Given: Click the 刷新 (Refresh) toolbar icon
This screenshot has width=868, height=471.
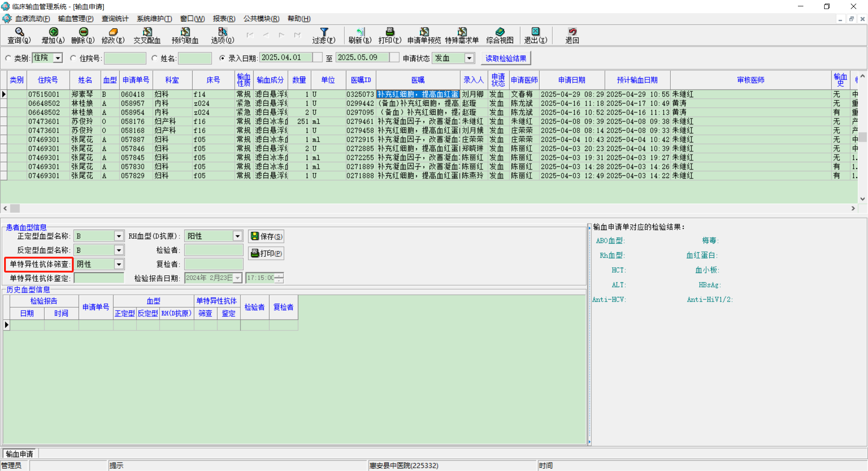Looking at the screenshot, I should (x=360, y=32).
